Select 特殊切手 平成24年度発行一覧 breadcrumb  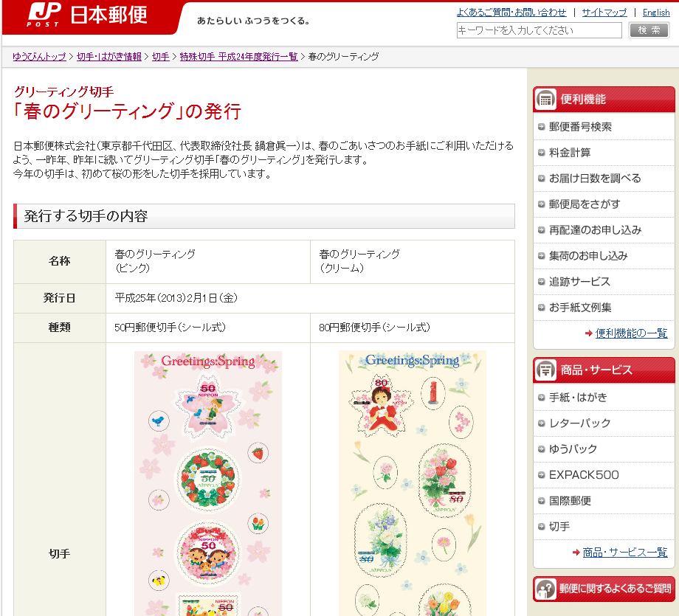click(x=238, y=57)
